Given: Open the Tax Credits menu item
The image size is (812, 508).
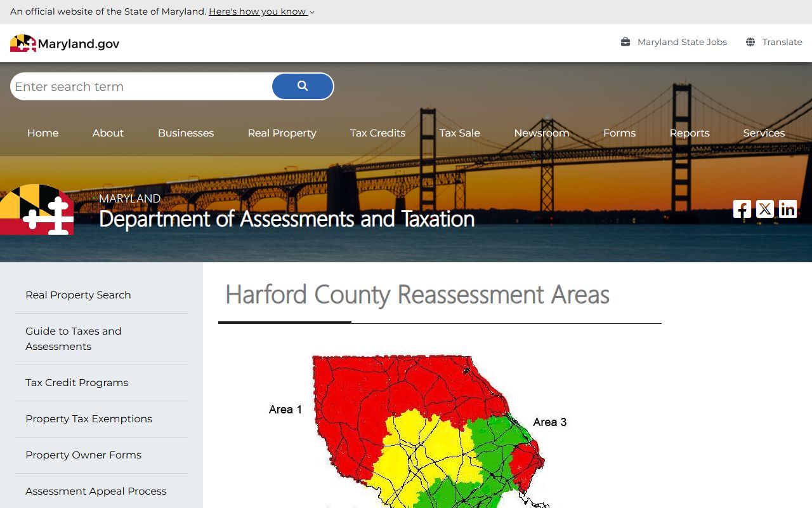Looking at the screenshot, I should pyautogui.click(x=378, y=133).
